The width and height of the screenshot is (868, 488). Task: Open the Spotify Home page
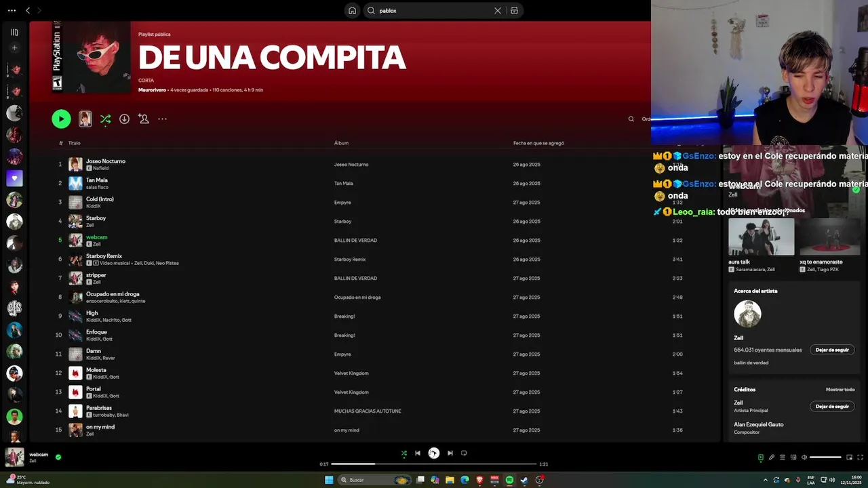click(x=352, y=11)
